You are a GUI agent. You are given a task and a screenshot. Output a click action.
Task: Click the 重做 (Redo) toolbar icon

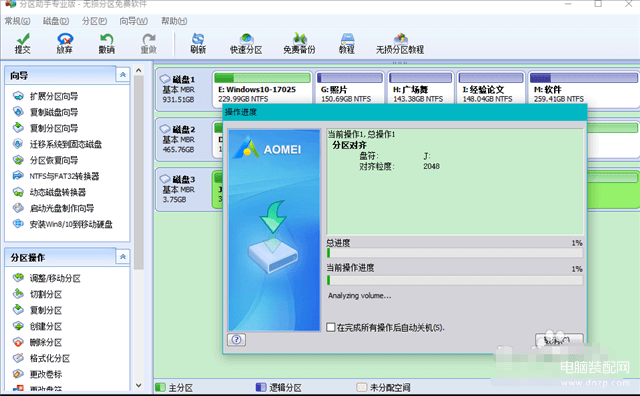149,44
